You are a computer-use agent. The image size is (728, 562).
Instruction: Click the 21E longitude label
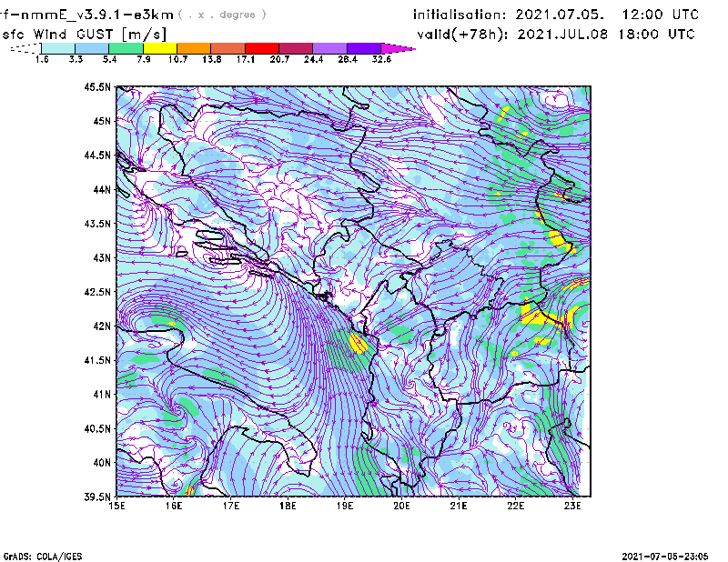459,506
